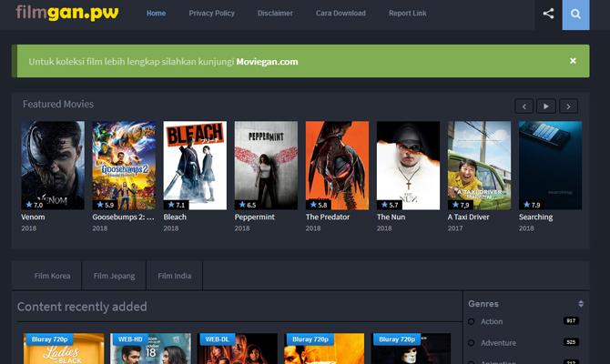Open the Ladies in Black thumbnail
610x364 pixels.
click(x=64, y=349)
